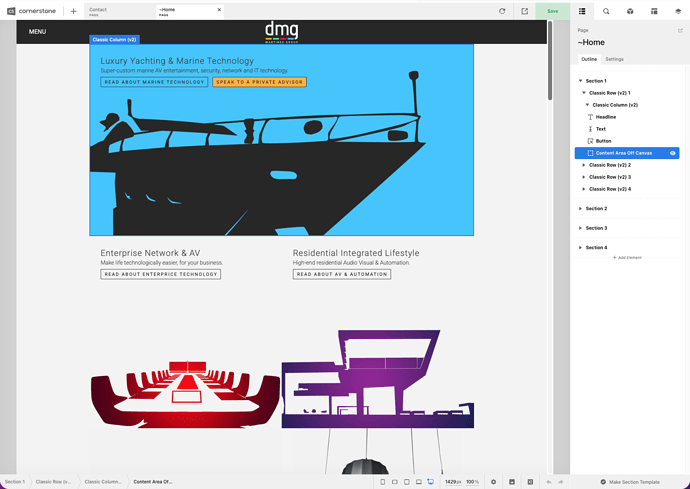The width and height of the screenshot is (690, 489).
Task: Expand Section 3 in outline
Action: click(x=580, y=228)
